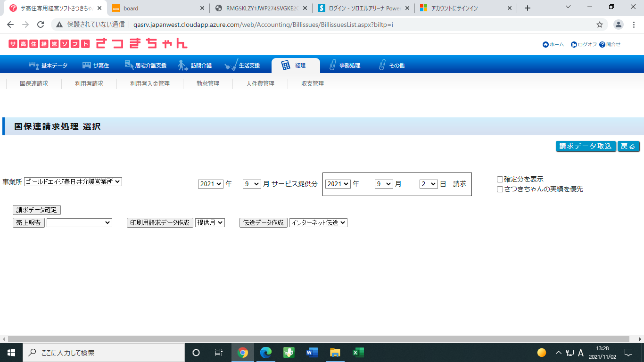644x362 pixels.
Task: Click the 伝送データ作成 button
Action: [x=264, y=222]
